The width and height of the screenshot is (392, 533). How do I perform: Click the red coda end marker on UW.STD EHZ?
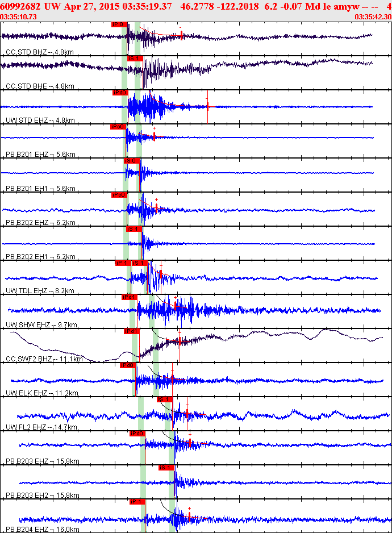[207, 107]
